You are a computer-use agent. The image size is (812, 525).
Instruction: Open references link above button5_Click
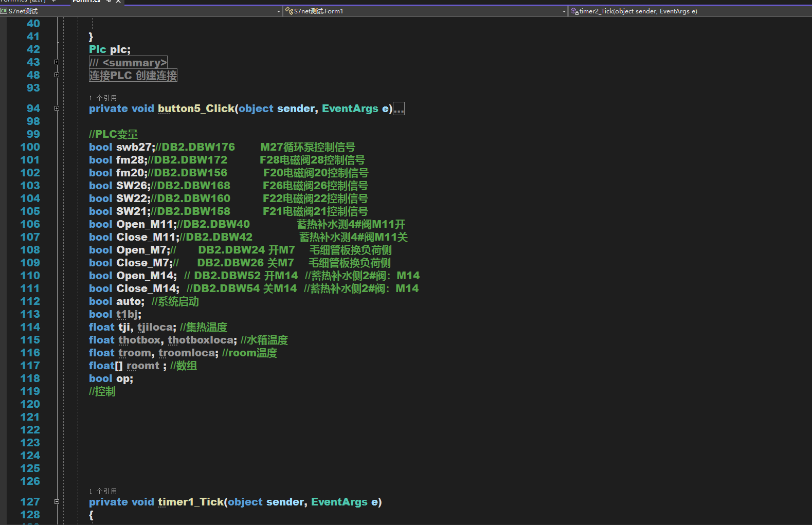(103, 98)
